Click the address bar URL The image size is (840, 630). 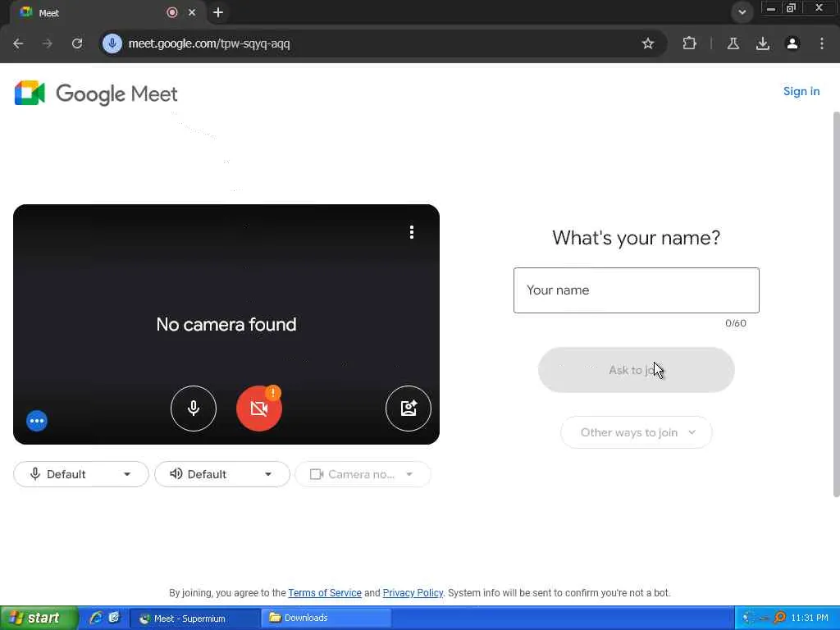(x=209, y=43)
